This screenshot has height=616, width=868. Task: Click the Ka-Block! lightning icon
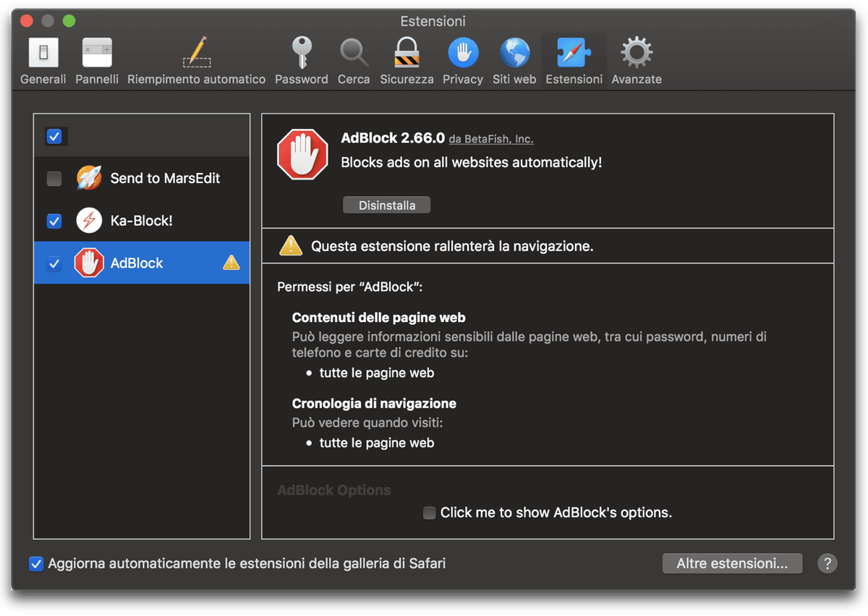point(89,221)
